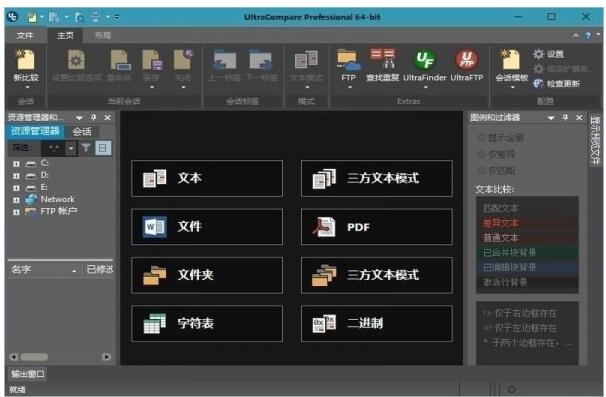Select the 仅匹配 (Matching Only) radio button
Screen dimensions: 606x397
(482, 170)
